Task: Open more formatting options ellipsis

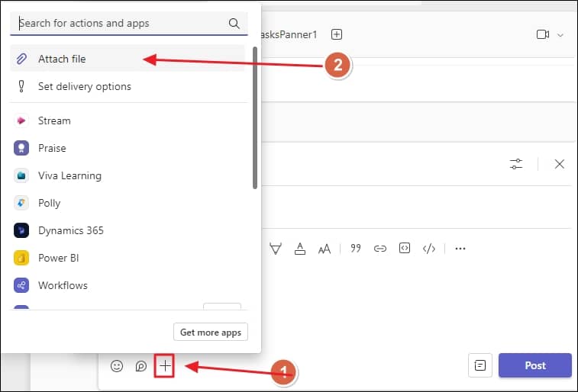Action: click(x=460, y=249)
